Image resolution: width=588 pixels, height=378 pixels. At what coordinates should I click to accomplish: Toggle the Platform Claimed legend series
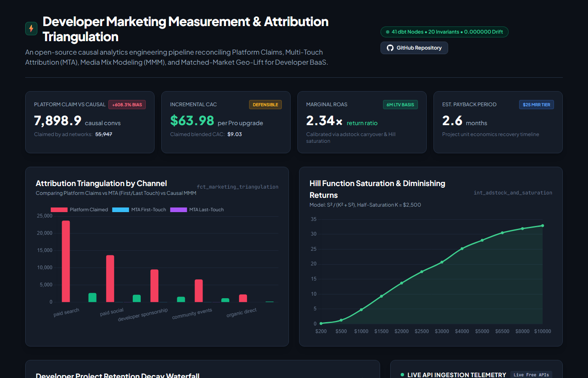[x=79, y=210]
